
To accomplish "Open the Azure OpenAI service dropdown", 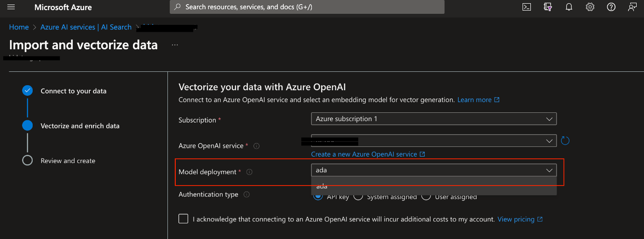I will click(434, 140).
